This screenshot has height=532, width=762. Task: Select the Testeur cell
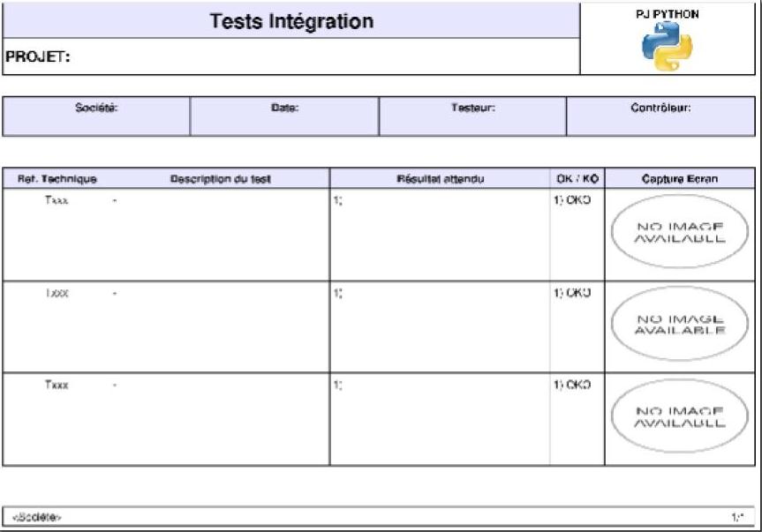tap(472, 109)
